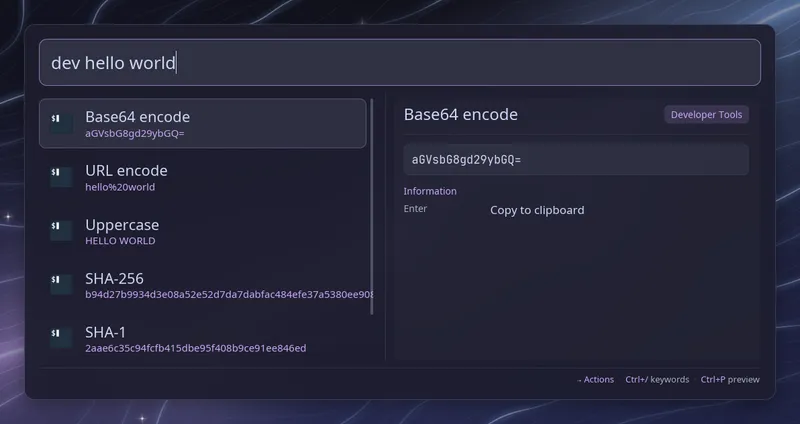Click the hello%20world output text
This screenshot has height=424, width=800.
coord(120,187)
